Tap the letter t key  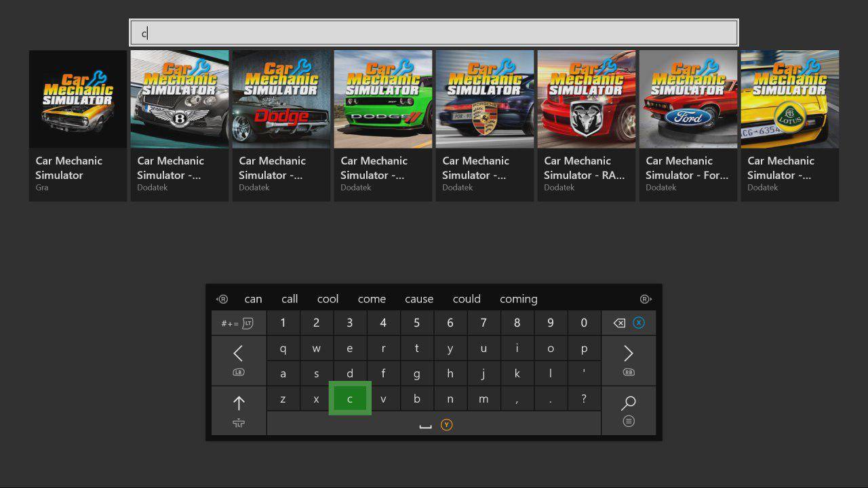[x=416, y=349]
